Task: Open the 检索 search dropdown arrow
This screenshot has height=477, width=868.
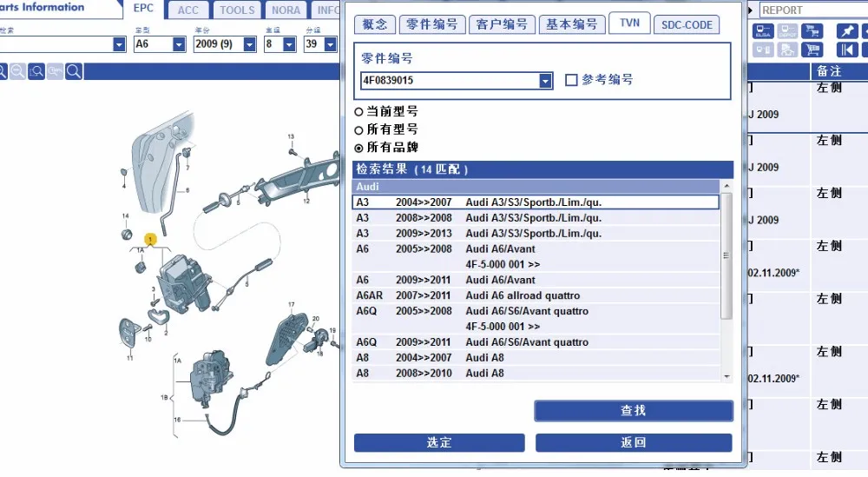Action: [119, 44]
